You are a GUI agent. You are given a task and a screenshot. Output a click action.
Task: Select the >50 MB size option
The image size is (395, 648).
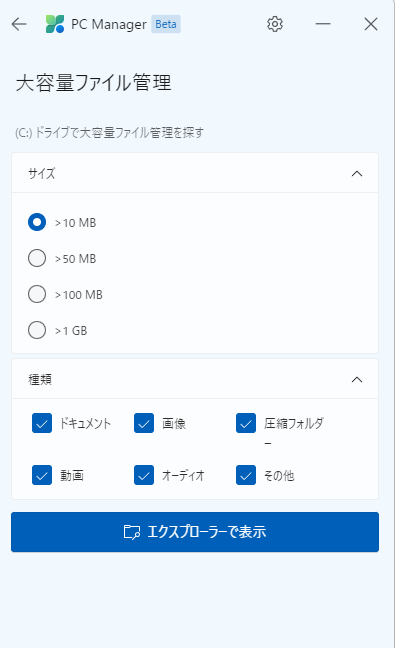[x=37, y=258]
